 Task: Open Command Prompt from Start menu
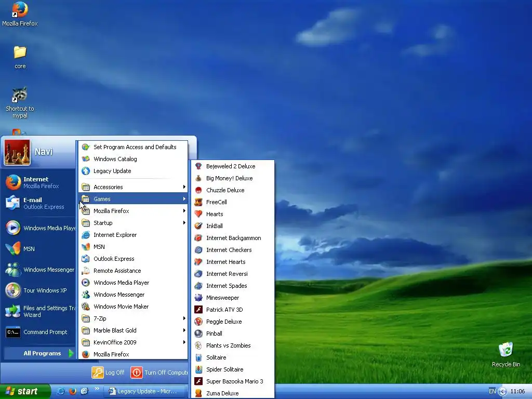coord(38,332)
